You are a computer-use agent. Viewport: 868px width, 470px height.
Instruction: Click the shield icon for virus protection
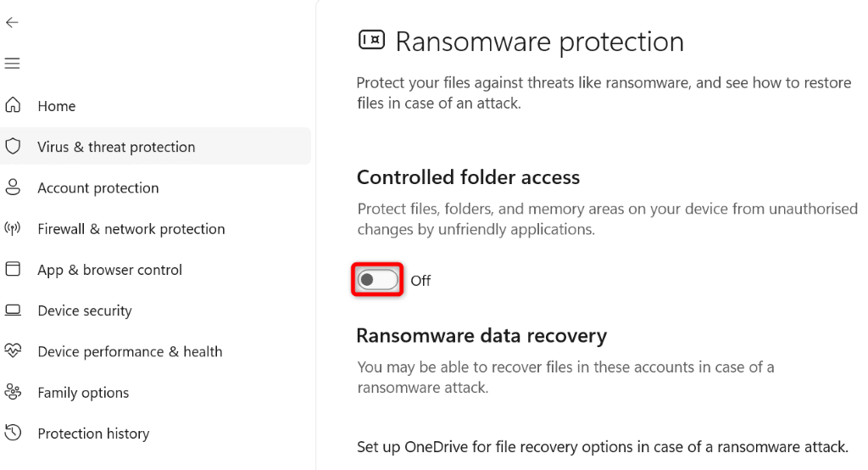(13, 147)
